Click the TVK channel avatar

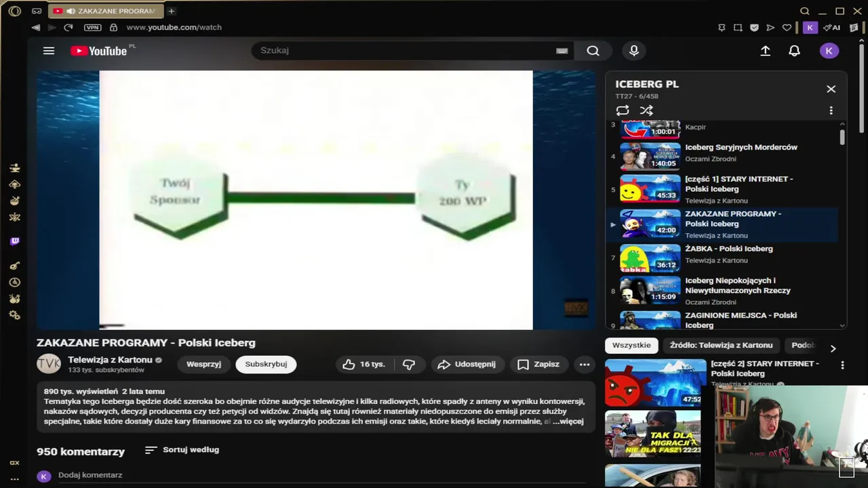[x=49, y=364]
